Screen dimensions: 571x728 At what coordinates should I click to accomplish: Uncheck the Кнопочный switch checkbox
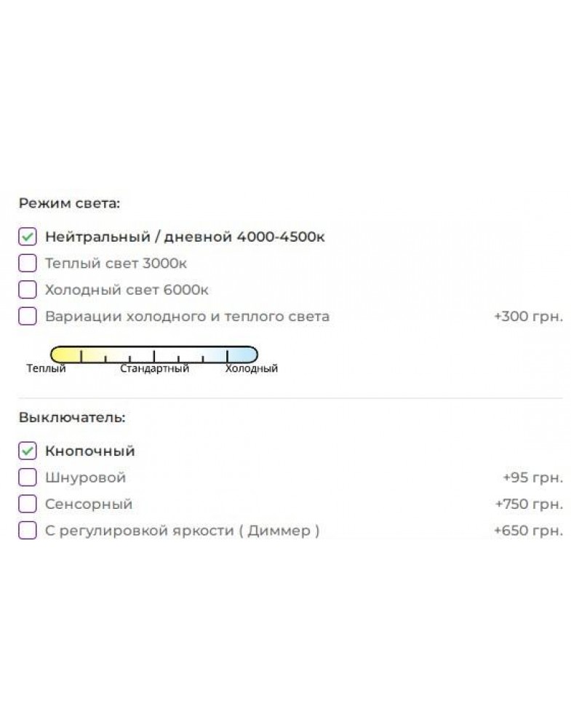(28, 451)
